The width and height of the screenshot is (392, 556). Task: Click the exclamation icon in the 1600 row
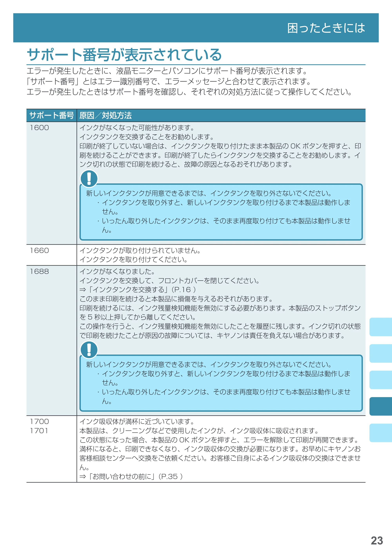click(x=89, y=179)
